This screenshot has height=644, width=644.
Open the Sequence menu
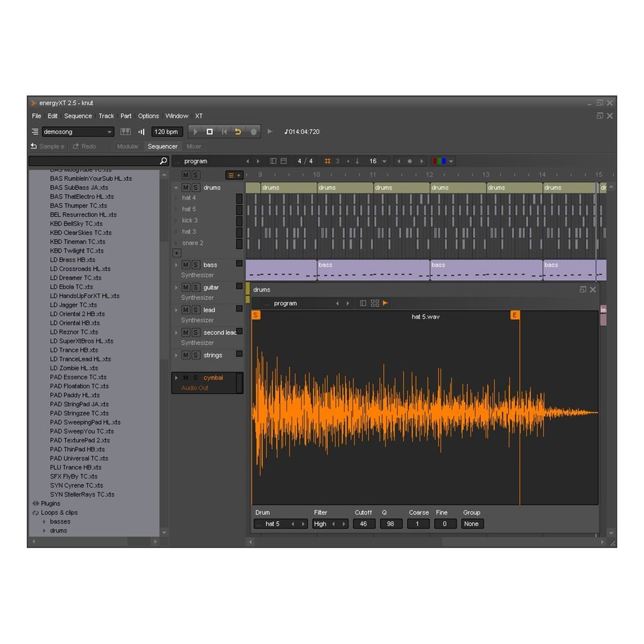coord(78,116)
